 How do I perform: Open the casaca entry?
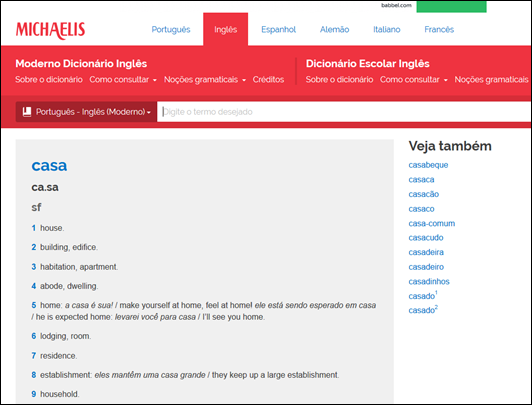tap(421, 179)
